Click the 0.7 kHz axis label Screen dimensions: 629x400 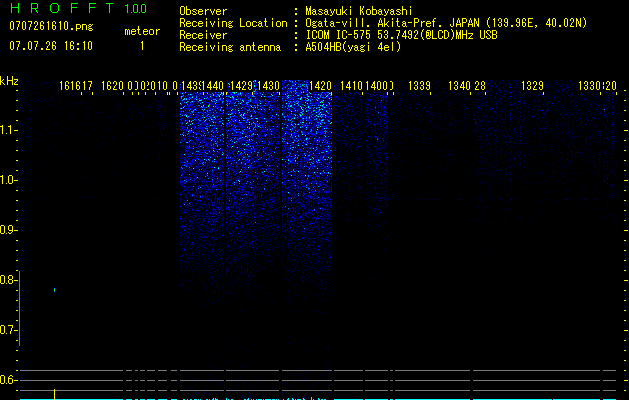tap(8, 330)
